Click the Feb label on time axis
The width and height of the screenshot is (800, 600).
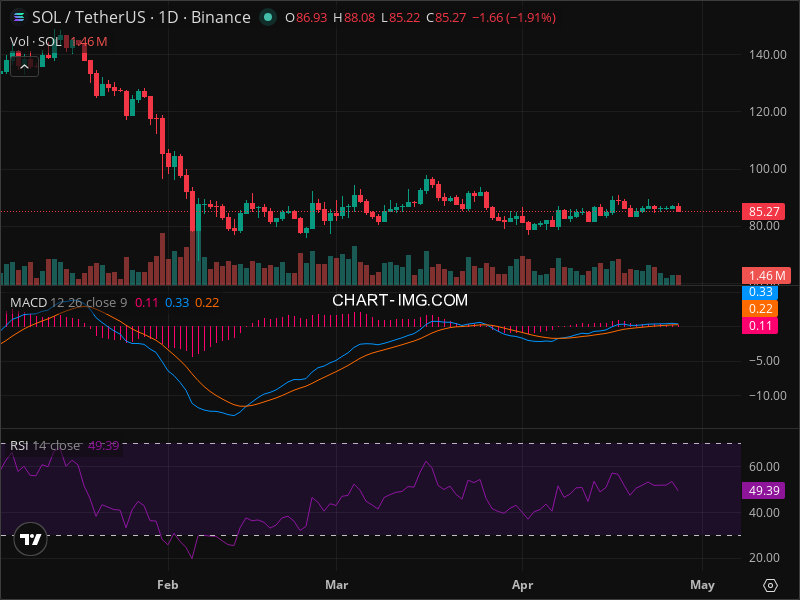[x=167, y=585]
